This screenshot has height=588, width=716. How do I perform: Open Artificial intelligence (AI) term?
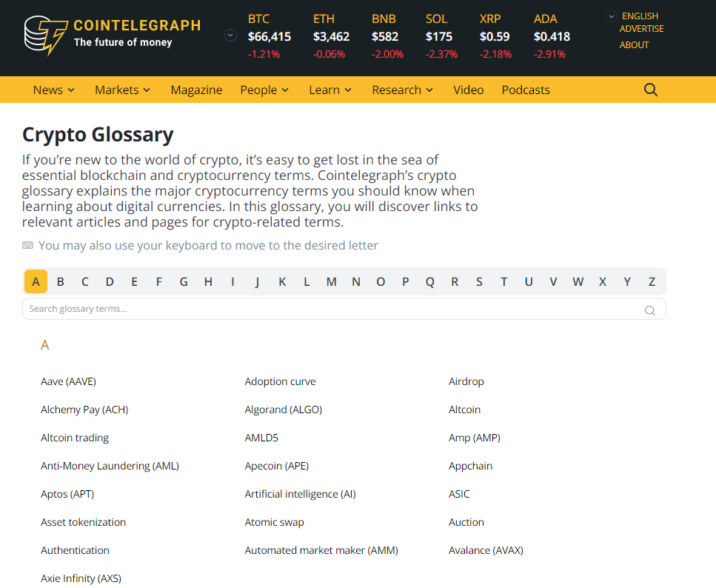coord(300,494)
